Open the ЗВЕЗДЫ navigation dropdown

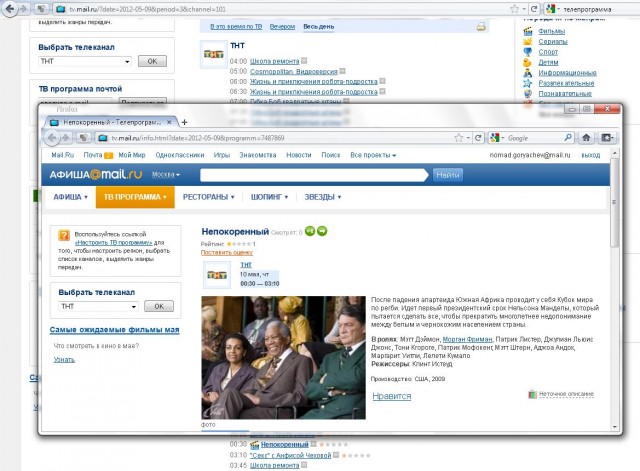[x=322, y=197]
